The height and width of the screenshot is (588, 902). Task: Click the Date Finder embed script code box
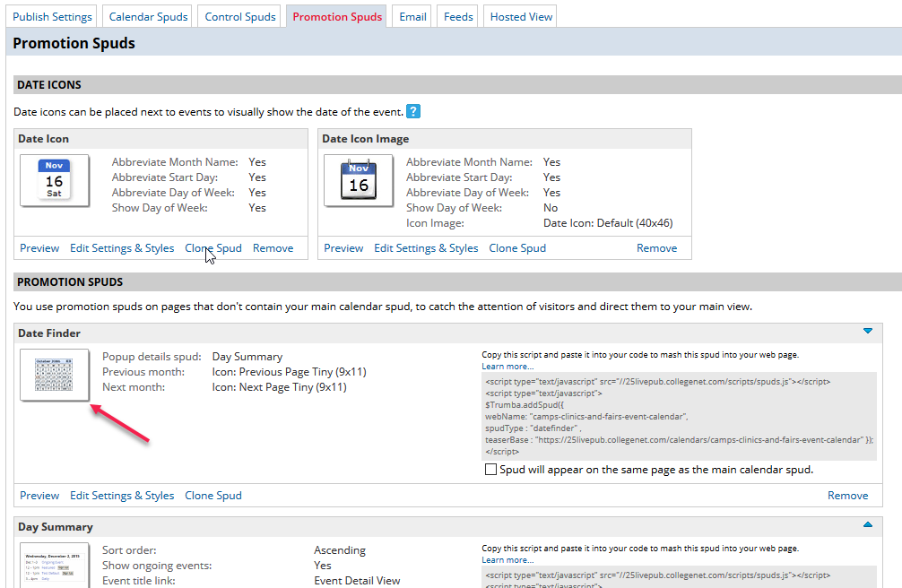coord(679,417)
